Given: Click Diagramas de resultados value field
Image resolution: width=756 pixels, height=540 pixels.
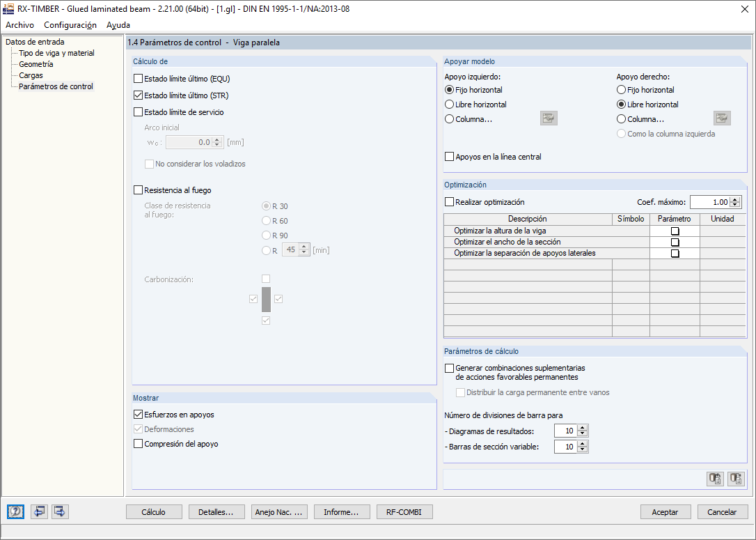Looking at the screenshot, I should 565,431.
